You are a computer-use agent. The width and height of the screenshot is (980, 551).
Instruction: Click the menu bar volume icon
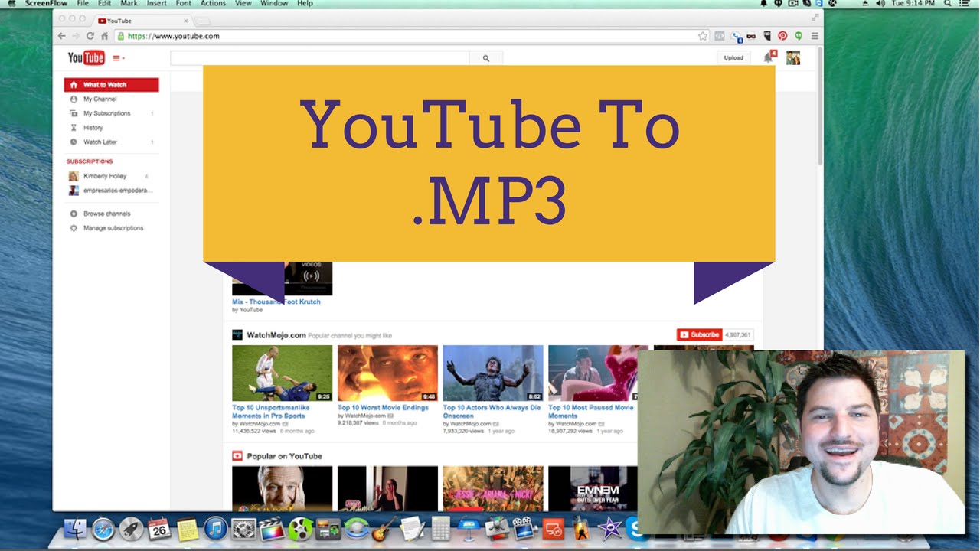coord(880,4)
